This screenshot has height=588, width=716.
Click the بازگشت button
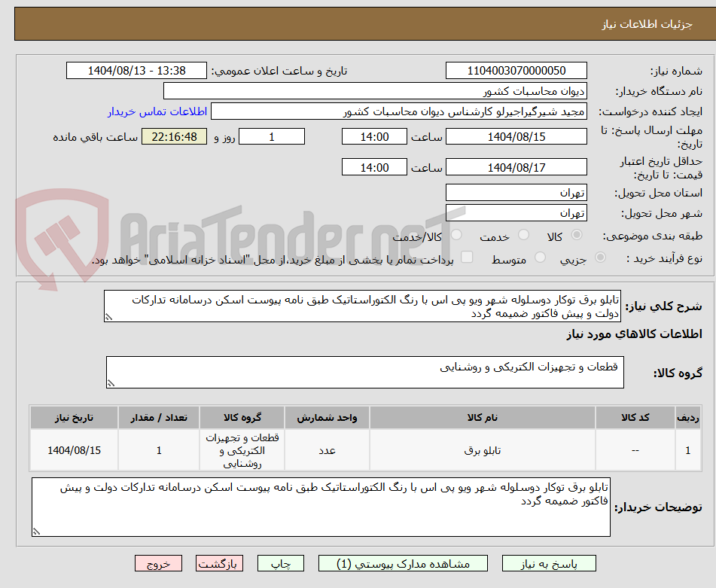(219, 562)
